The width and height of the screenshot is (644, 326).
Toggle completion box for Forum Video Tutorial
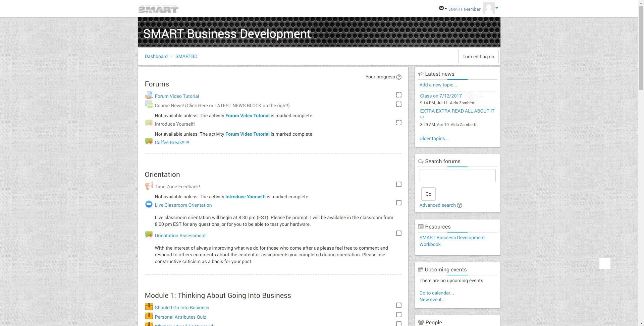(399, 95)
